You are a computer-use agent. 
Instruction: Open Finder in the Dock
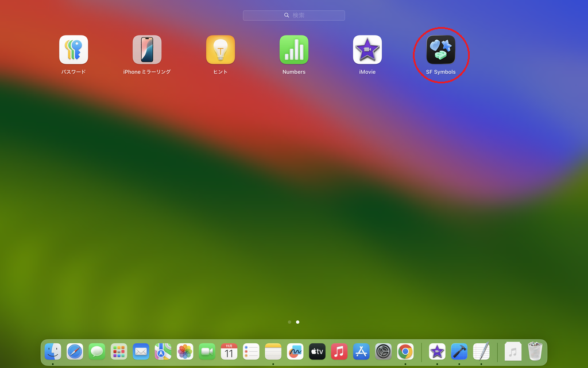(x=53, y=351)
